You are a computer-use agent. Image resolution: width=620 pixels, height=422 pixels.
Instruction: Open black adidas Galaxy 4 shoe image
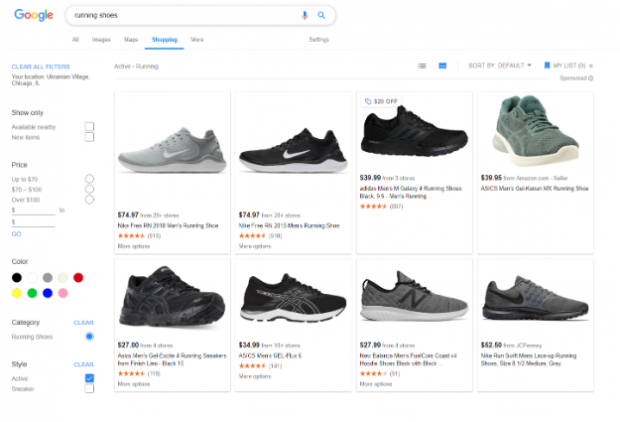pos(414,132)
